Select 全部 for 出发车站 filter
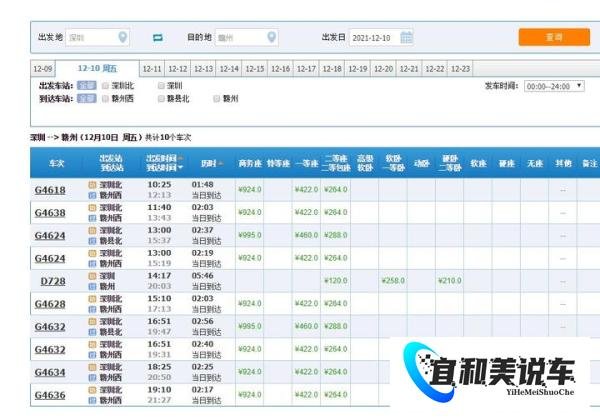 click(86, 85)
